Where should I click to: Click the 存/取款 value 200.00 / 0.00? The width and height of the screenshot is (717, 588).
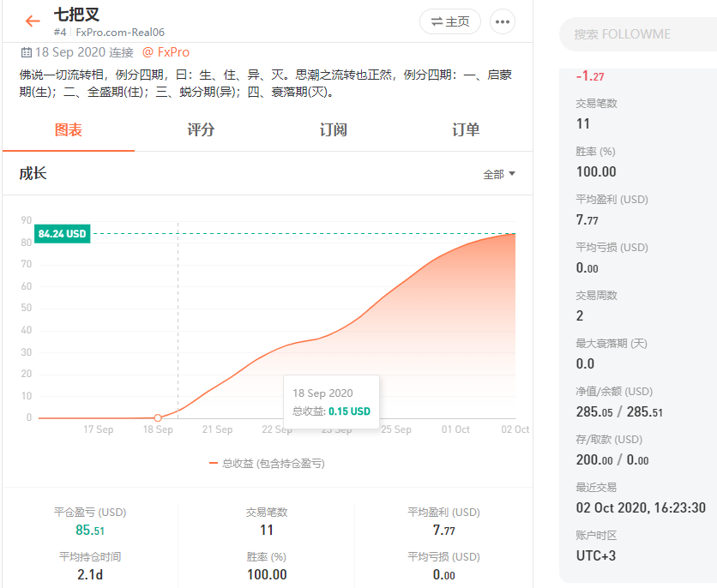coord(612,459)
